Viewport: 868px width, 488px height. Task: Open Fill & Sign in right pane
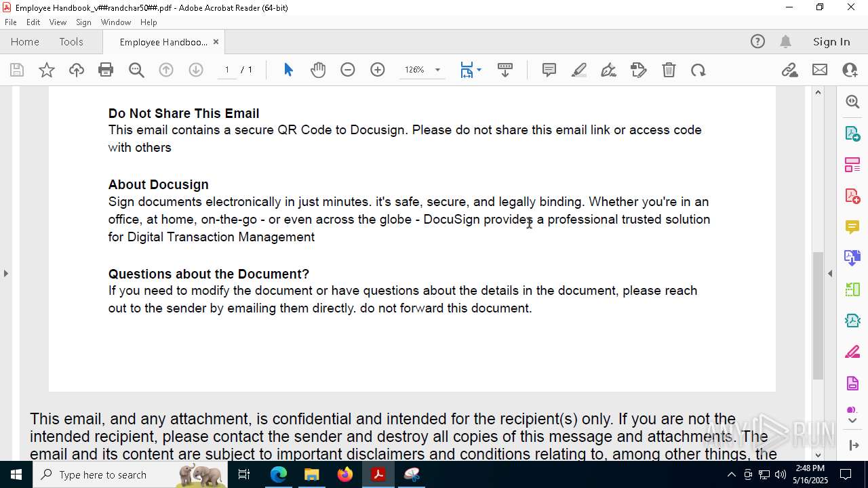tap(852, 352)
